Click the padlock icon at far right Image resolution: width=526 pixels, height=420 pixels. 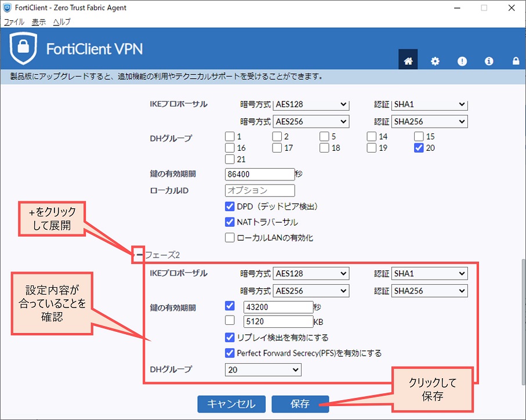click(x=516, y=61)
